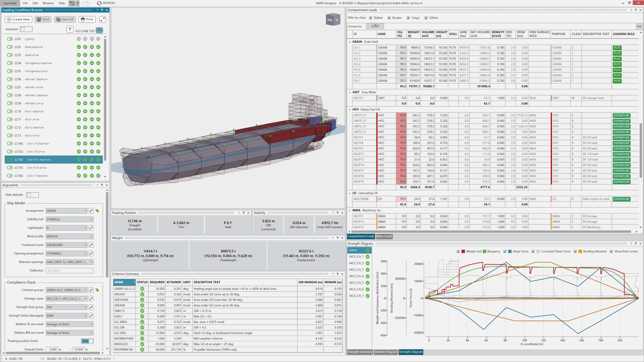
Task: Open the three-dots options in Compartment Loads
Action: click(639, 26)
